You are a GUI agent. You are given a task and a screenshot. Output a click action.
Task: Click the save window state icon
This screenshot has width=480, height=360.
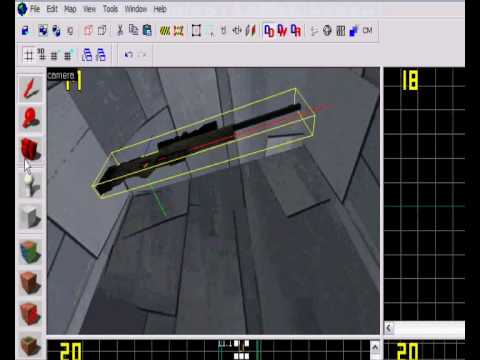pos(101,55)
